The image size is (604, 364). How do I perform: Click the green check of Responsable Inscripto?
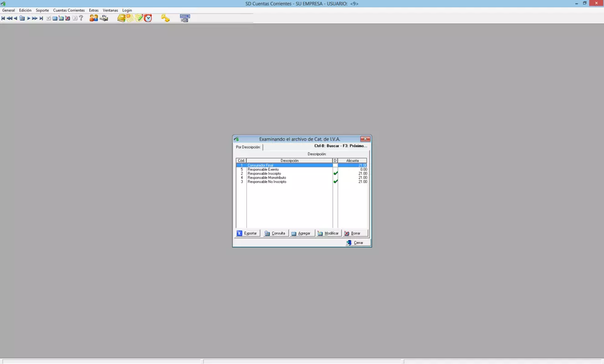pos(336,173)
